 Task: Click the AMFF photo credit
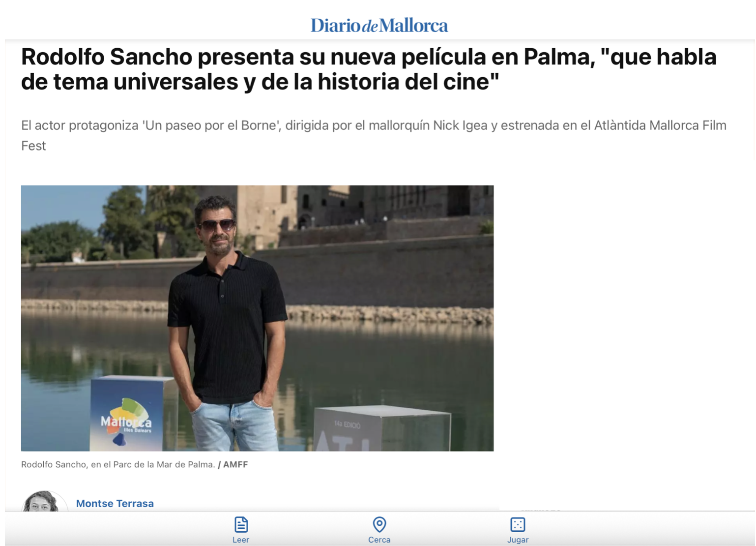(x=235, y=464)
